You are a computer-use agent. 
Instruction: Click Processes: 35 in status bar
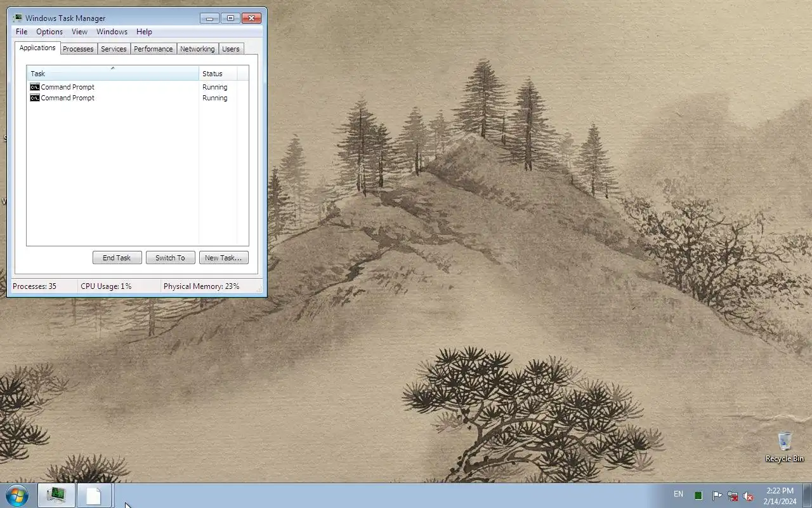pyautogui.click(x=34, y=286)
